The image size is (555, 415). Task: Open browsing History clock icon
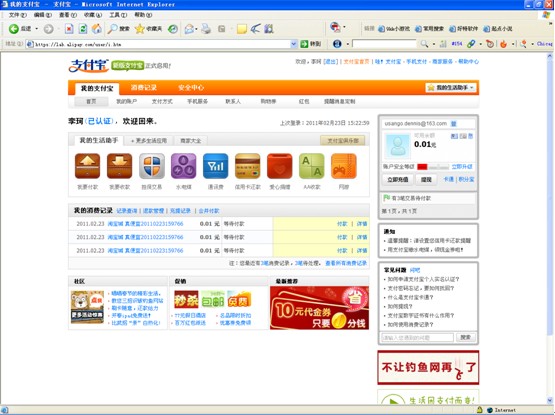point(173,29)
